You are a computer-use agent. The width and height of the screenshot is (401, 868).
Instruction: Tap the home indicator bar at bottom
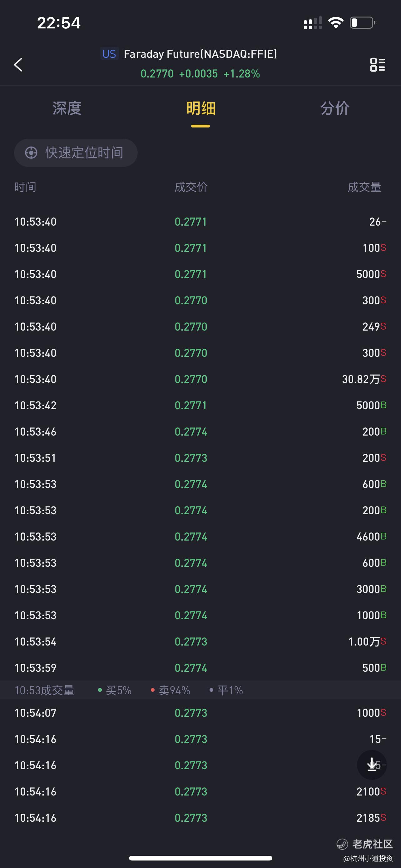[x=200, y=858]
